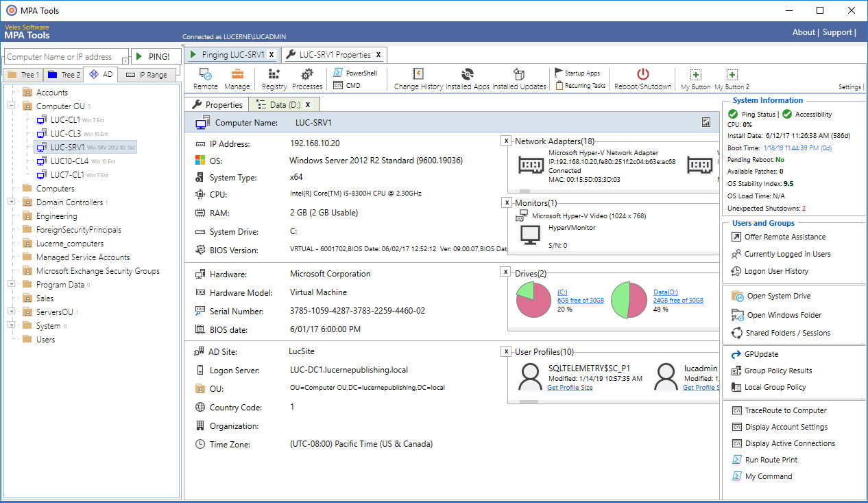
Task: Open the (C:) drive link
Action: pyautogui.click(x=562, y=292)
